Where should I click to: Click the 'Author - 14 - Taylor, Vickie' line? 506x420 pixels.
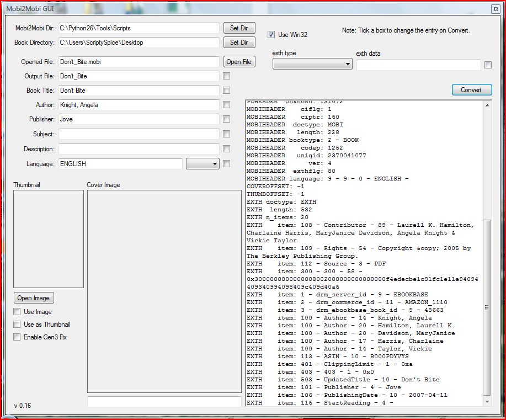tap(339, 349)
